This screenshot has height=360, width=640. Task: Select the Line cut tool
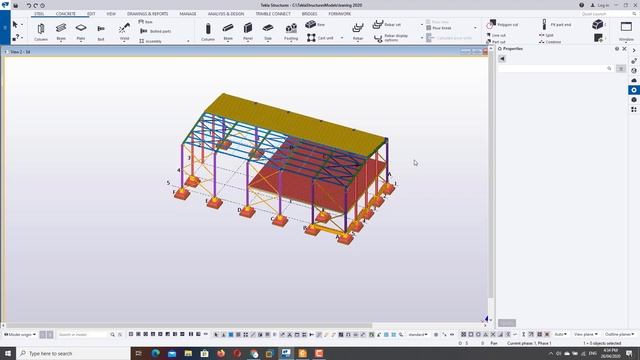[496, 35]
